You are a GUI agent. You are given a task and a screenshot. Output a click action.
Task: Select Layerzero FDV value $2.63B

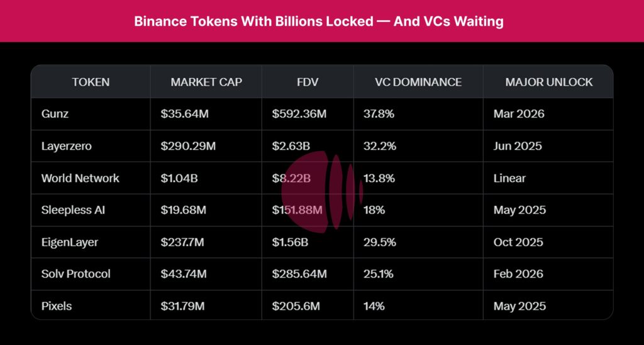(x=291, y=146)
